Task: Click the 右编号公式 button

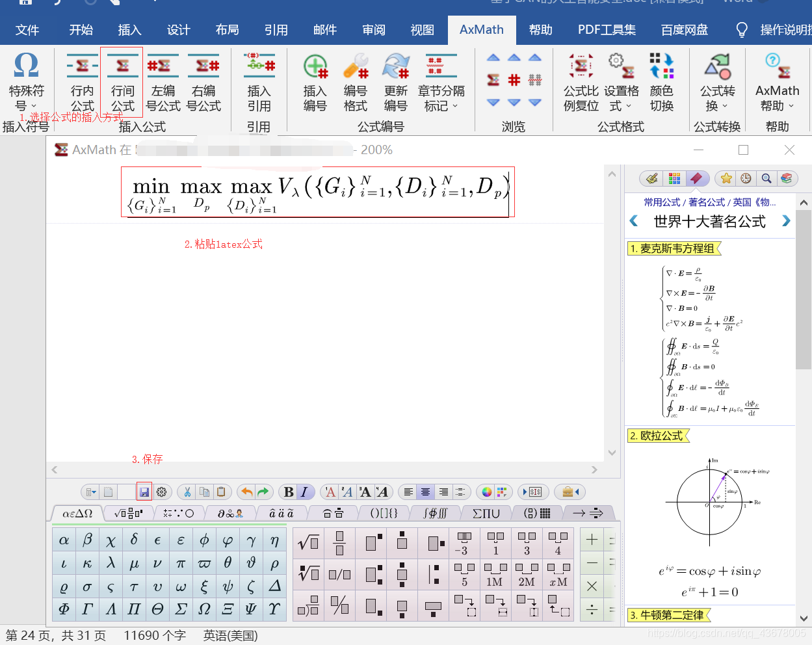Action: click(203, 83)
